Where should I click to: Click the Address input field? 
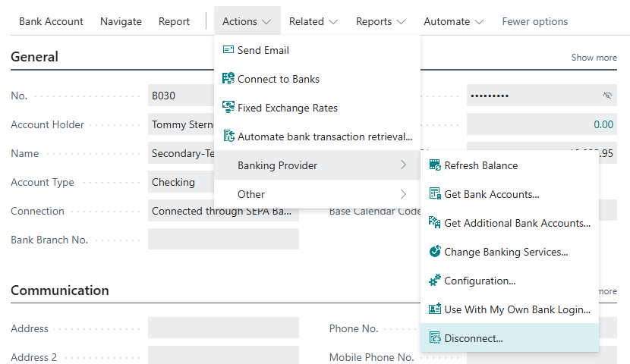pos(223,328)
